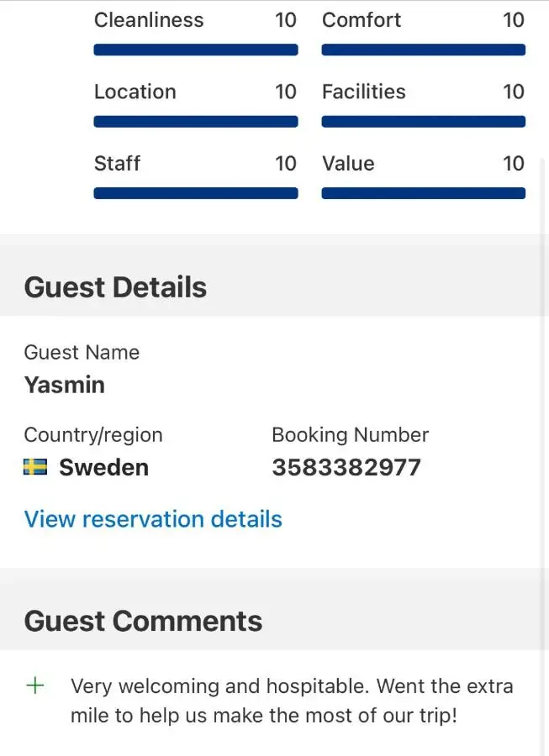Screen dimensions: 549x756
Task: Open the View reservation details link
Action: (x=153, y=519)
